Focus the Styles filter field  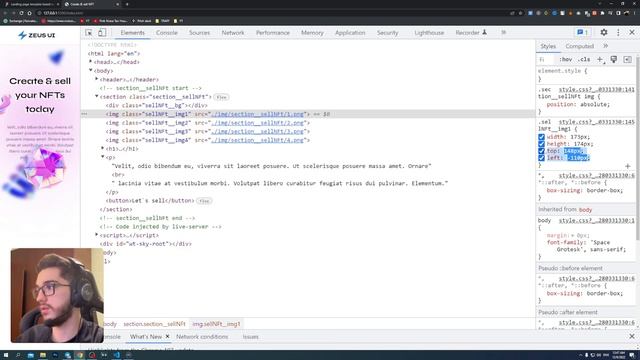pos(546,60)
